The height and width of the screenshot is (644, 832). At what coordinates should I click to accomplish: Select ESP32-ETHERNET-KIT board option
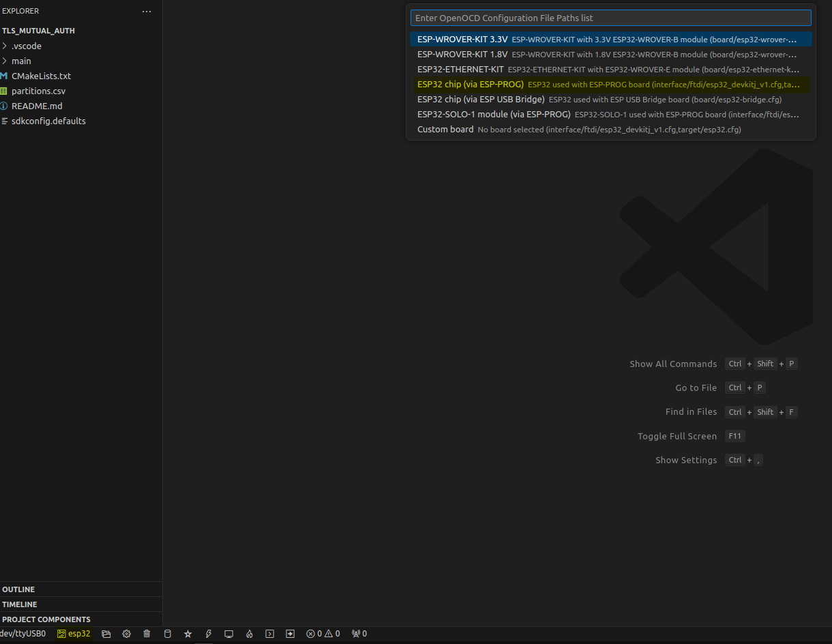pos(611,70)
